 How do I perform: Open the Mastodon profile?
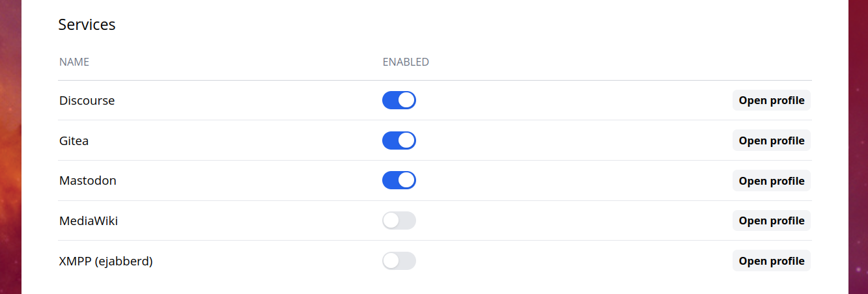(771, 181)
